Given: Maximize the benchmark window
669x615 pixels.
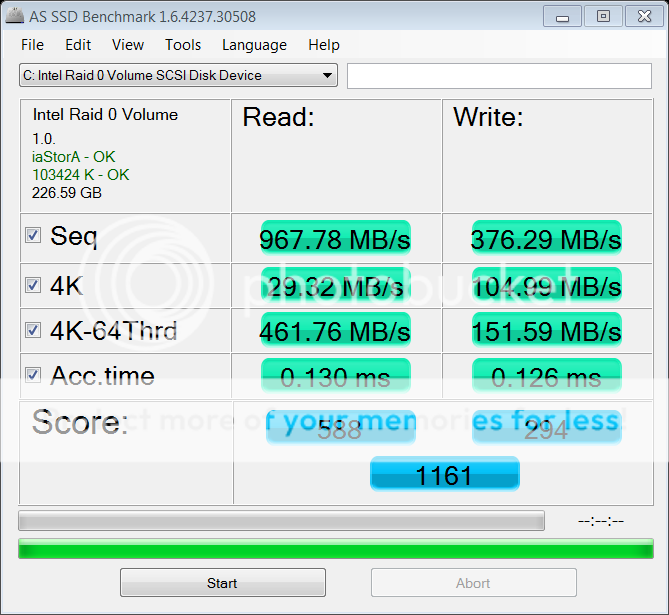Looking at the screenshot, I should (x=602, y=16).
